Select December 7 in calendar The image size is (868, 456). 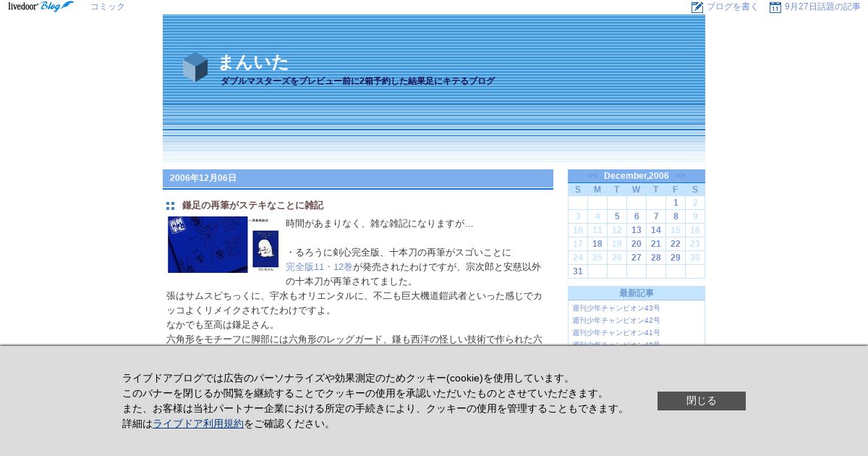coord(656,216)
